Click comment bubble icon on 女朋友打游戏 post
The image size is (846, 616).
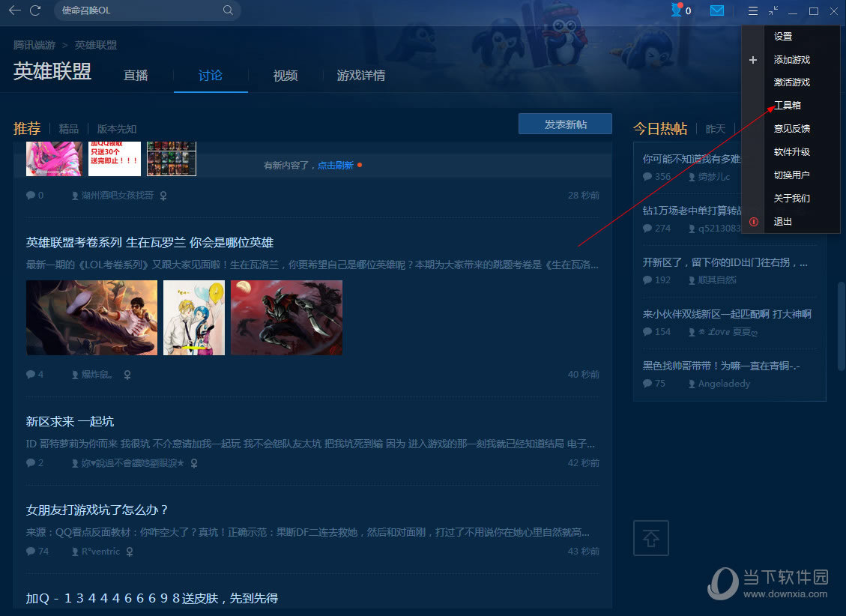(x=31, y=552)
